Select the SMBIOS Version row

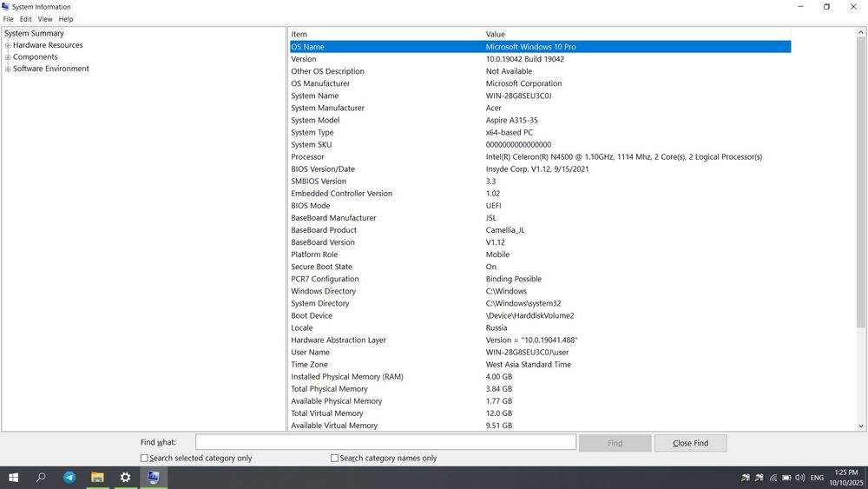pyautogui.click(x=540, y=181)
